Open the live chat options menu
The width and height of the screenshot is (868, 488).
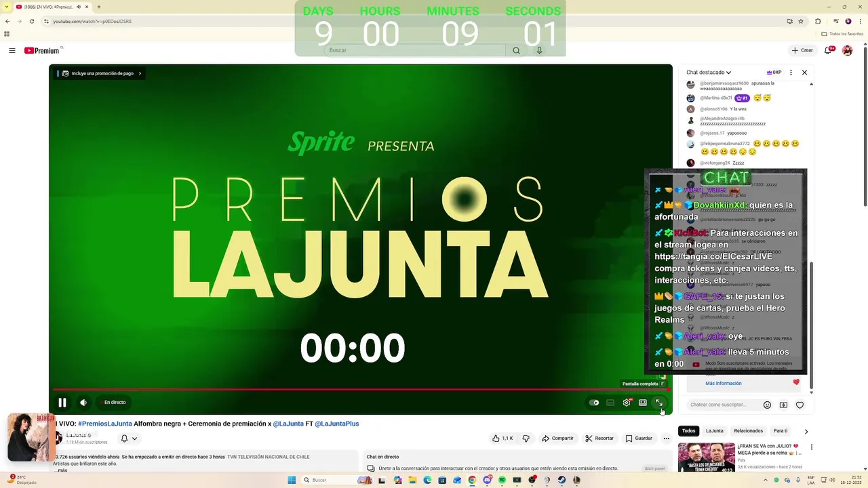click(791, 73)
